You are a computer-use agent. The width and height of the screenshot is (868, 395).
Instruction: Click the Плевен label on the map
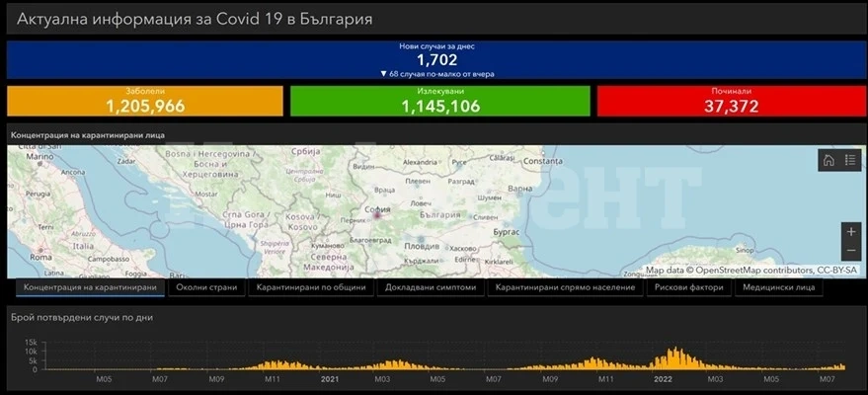coord(418,181)
